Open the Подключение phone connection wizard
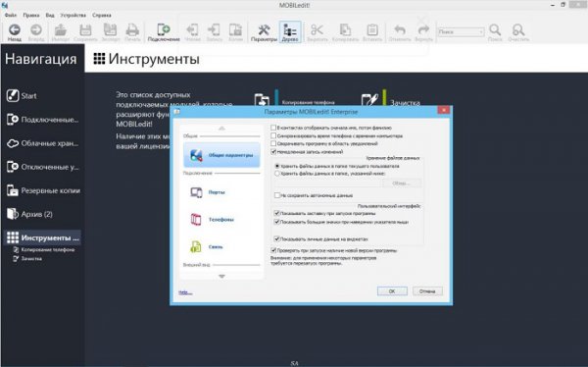 [164, 32]
